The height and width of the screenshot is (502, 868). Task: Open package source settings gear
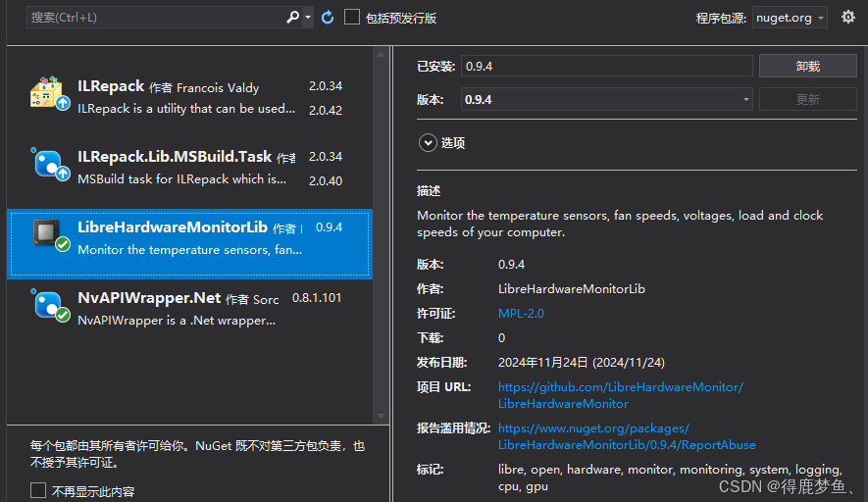848,17
